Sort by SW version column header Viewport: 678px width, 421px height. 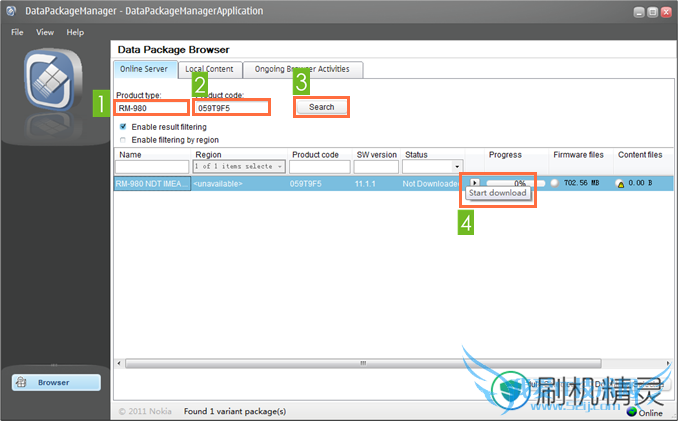click(x=376, y=155)
